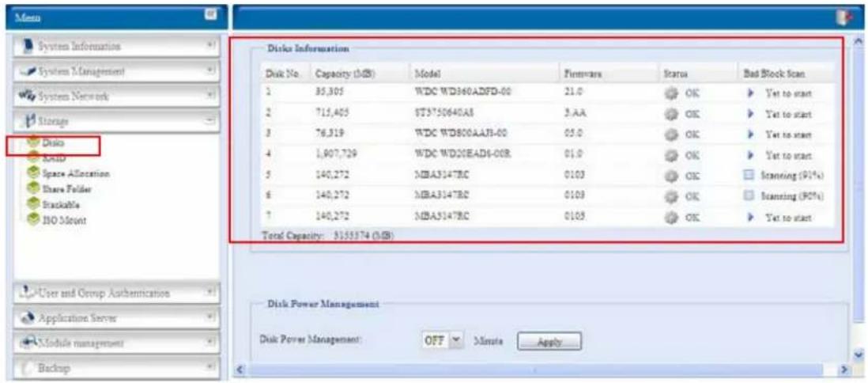Click the Model column header
The image size is (868, 383).
click(427, 73)
